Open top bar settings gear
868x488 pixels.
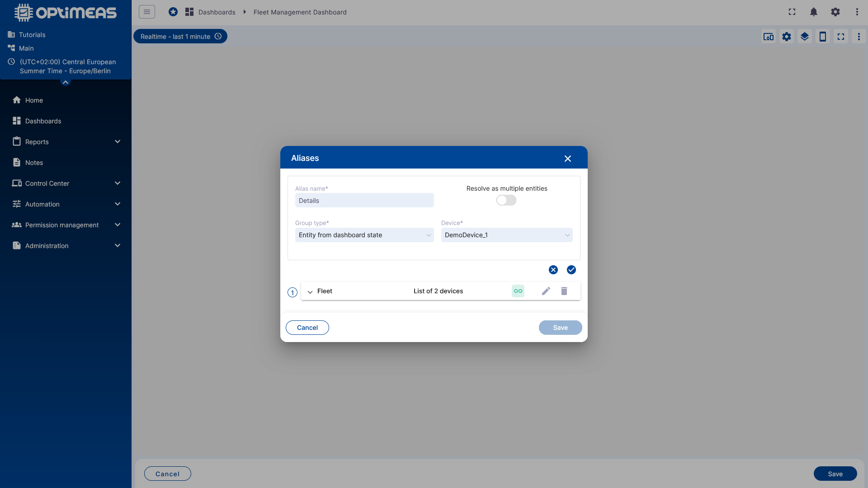[x=835, y=12]
